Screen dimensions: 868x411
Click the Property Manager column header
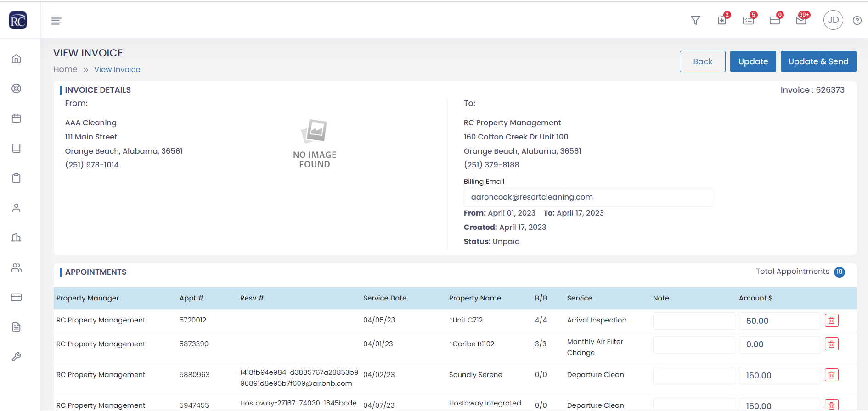click(x=88, y=298)
